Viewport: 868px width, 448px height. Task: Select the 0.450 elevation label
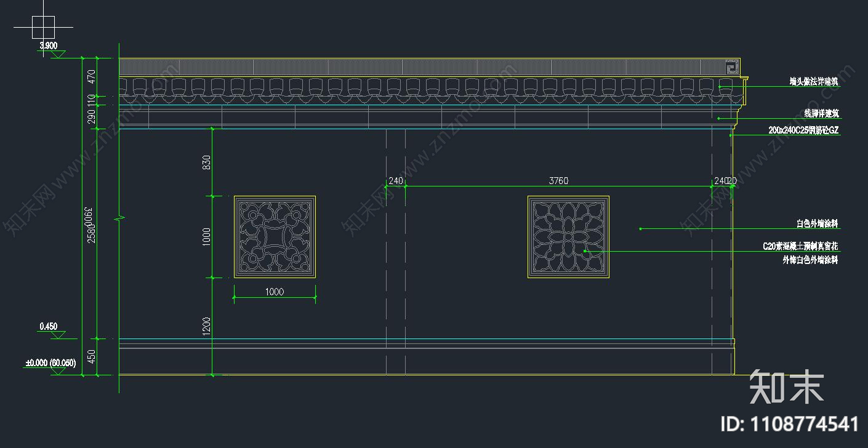tap(49, 326)
